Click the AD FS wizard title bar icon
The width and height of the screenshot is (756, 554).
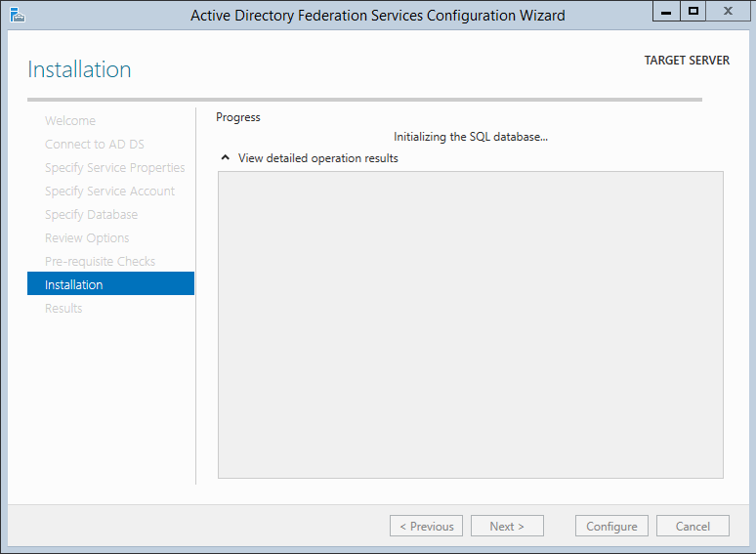[17, 15]
